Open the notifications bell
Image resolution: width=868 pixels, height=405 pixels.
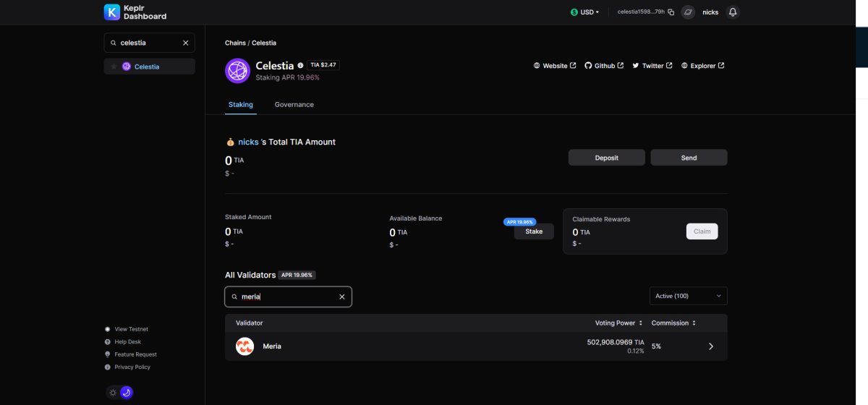733,12
